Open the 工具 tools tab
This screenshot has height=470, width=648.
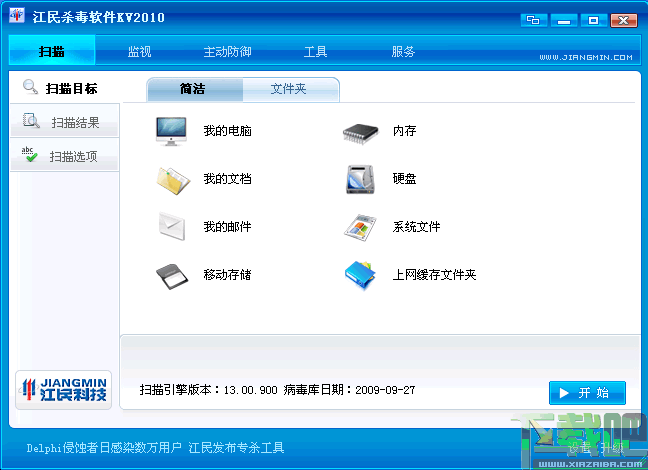(315, 52)
